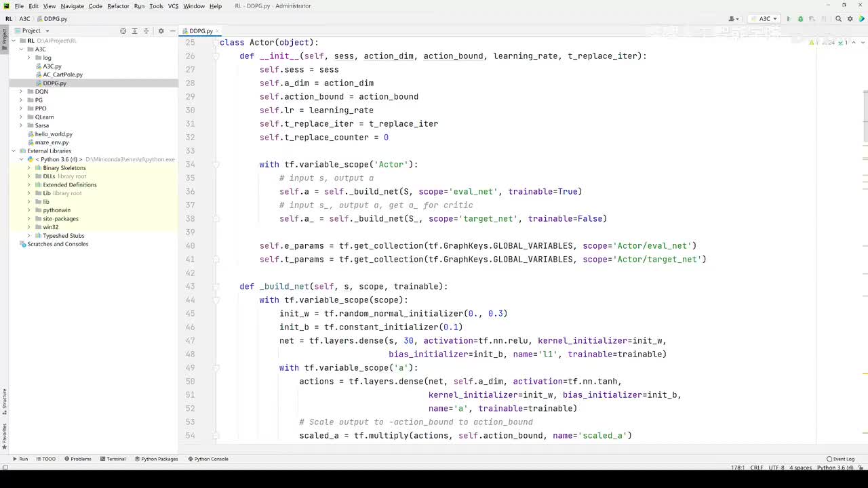This screenshot has height=488, width=868.
Task: Open the user account menu icon
Action: tap(733, 19)
